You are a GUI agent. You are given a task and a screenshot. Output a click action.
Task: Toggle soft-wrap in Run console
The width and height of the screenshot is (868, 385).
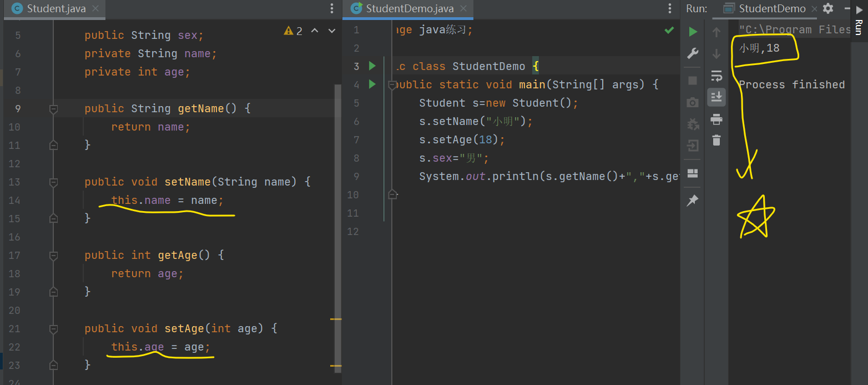pyautogui.click(x=716, y=76)
